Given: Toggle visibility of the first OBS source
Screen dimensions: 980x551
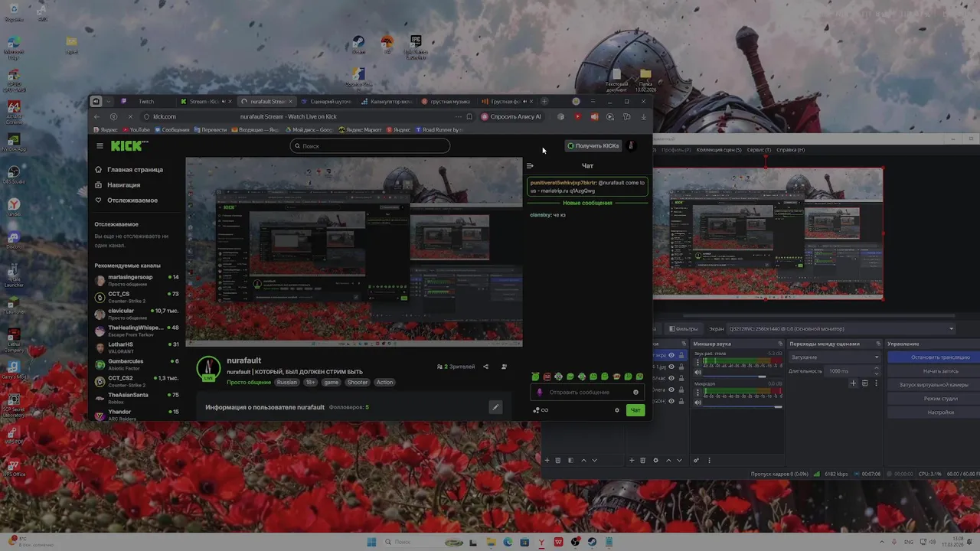Looking at the screenshot, I should click(x=671, y=355).
